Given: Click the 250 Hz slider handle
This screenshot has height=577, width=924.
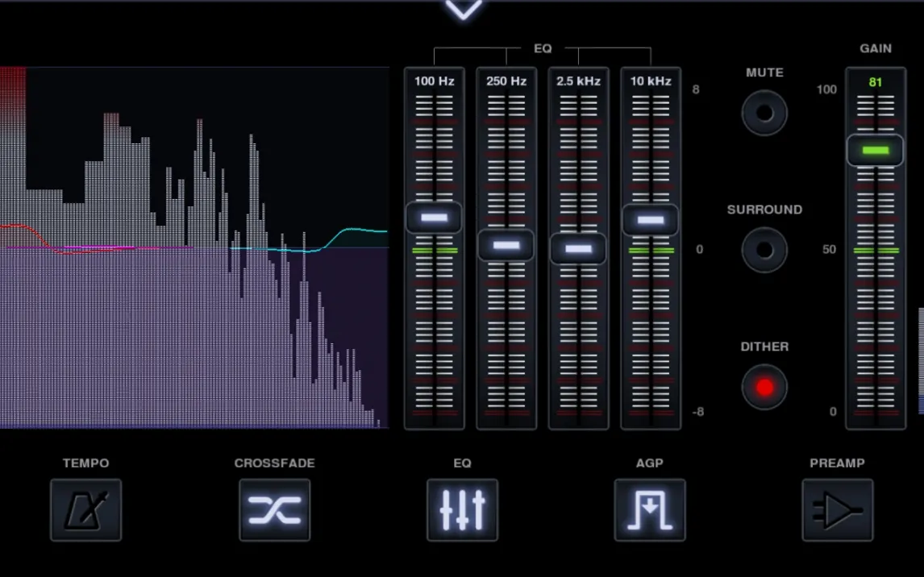Looking at the screenshot, I should (x=506, y=245).
